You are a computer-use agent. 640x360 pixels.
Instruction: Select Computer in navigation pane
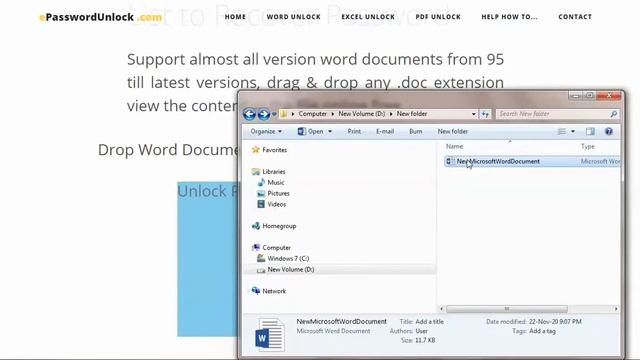tap(276, 247)
